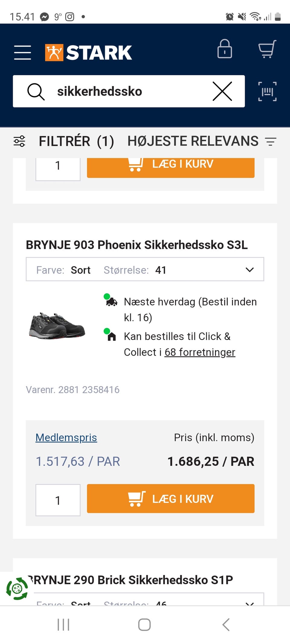
Task: Expand the Phoenix color and size selector
Action: click(x=250, y=270)
